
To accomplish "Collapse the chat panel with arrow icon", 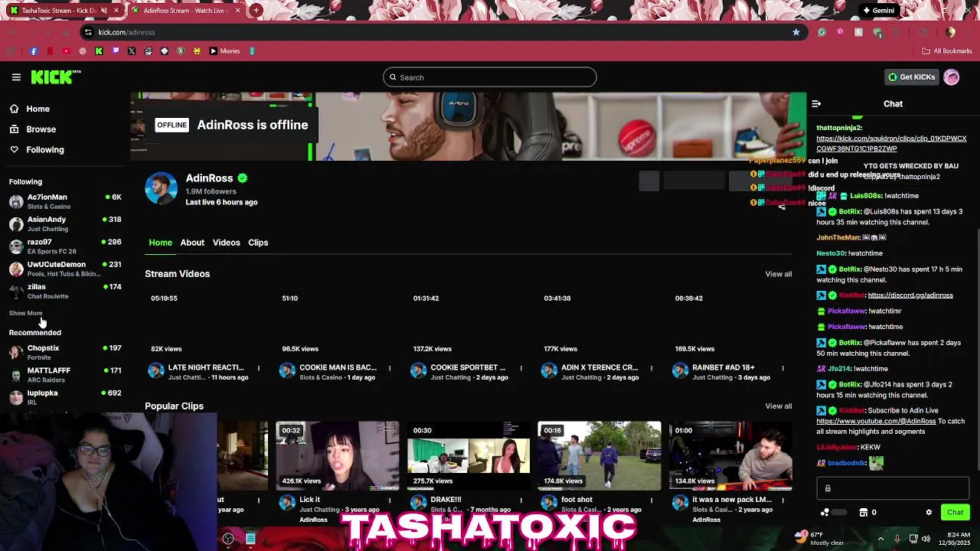I will click(x=816, y=103).
